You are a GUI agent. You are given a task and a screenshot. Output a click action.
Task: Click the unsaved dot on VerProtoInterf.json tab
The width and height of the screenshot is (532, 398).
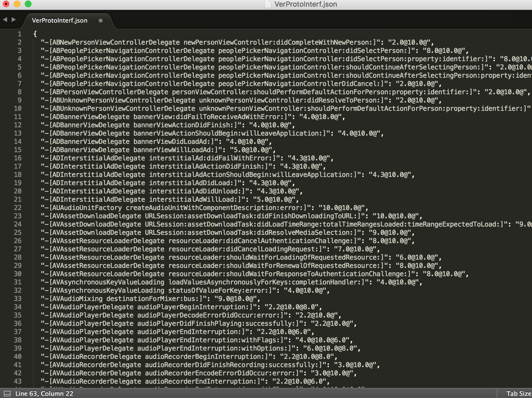click(101, 21)
